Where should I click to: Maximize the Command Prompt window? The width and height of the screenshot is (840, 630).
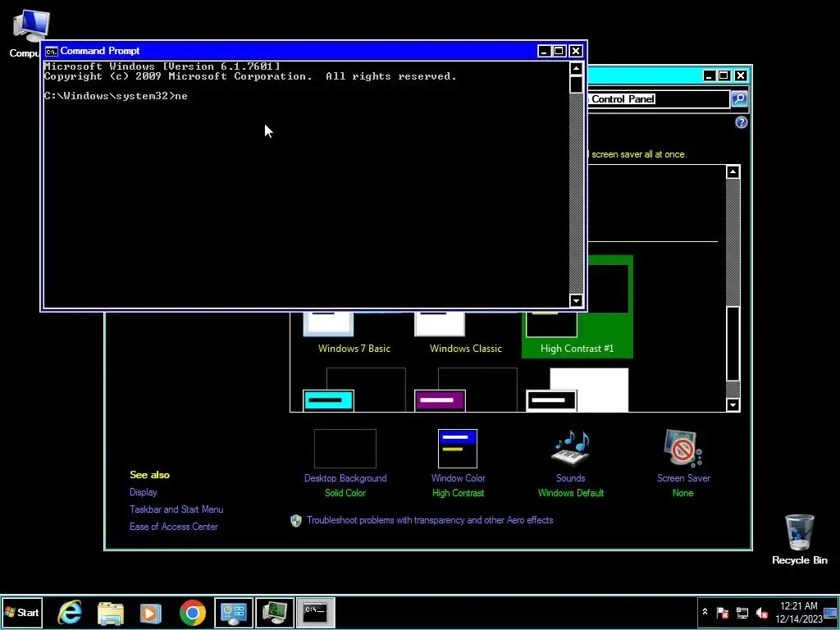(x=559, y=51)
